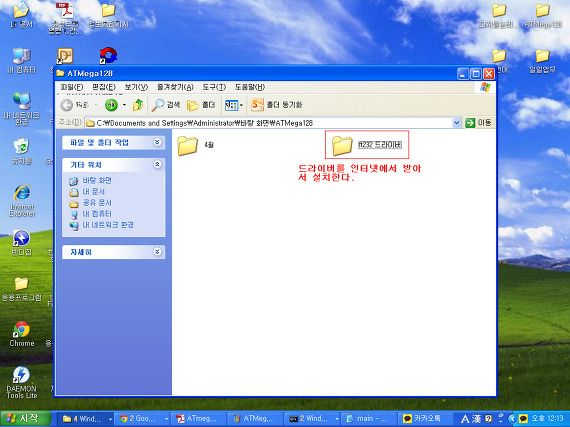Image resolution: width=570 pixels, height=427 pixels.
Task: Click the 내 네트워크 환경 desktop icon
Action: tap(21, 108)
